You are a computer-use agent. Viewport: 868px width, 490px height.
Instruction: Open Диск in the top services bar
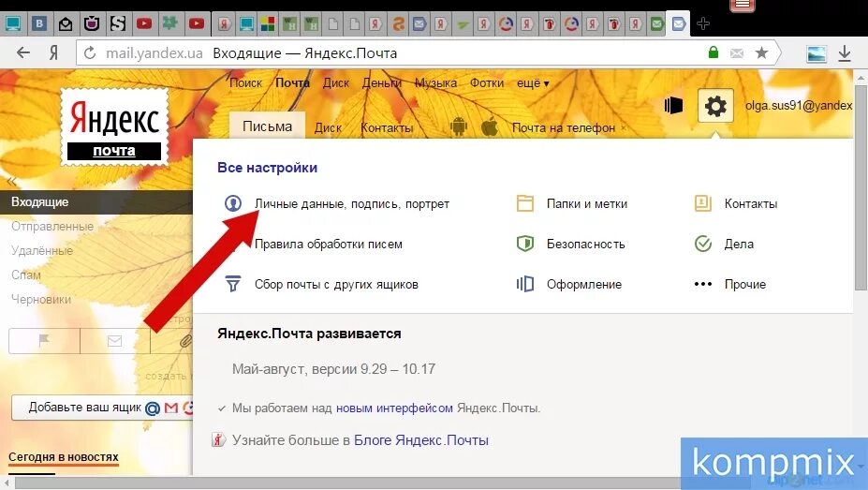335,83
